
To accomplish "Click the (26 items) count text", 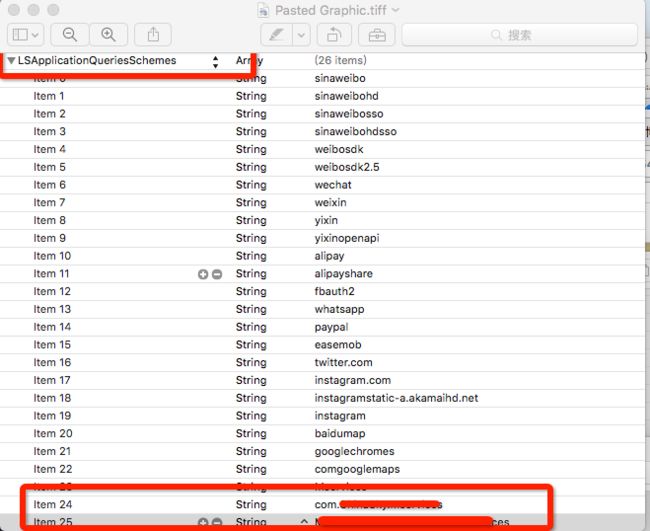I will 340,61.
